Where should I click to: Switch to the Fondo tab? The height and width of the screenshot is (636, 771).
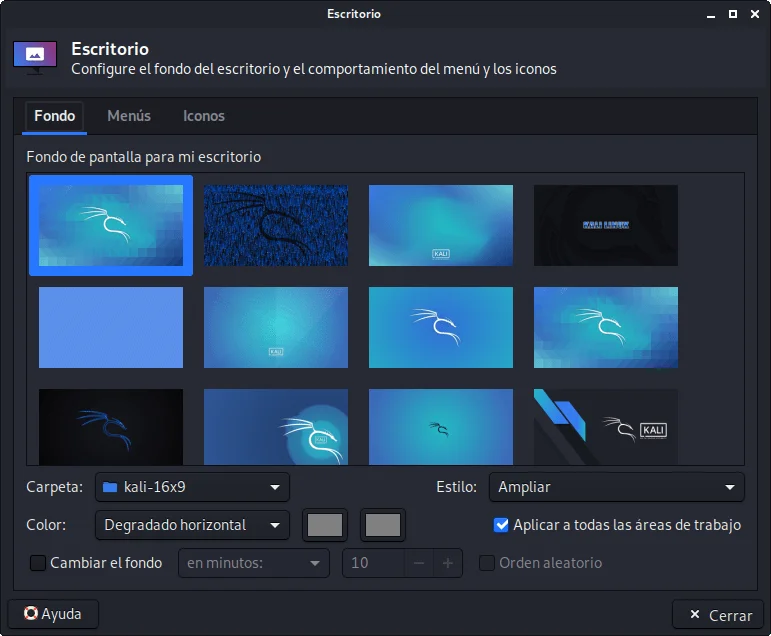point(55,116)
